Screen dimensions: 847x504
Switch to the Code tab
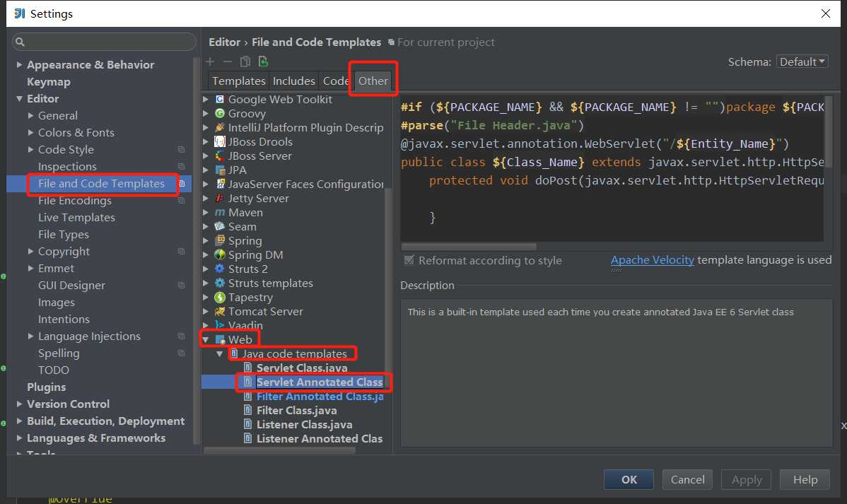335,81
